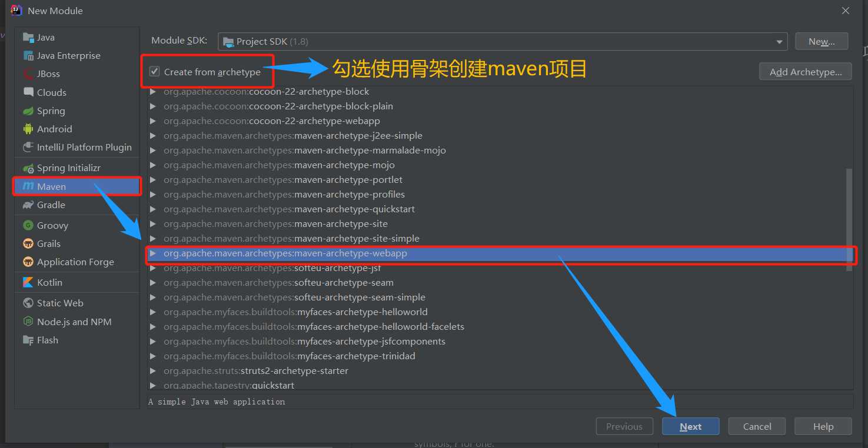Uncheck Create from archetype checkbox
Viewport: 868px width, 448px height.
tap(155, 72)
